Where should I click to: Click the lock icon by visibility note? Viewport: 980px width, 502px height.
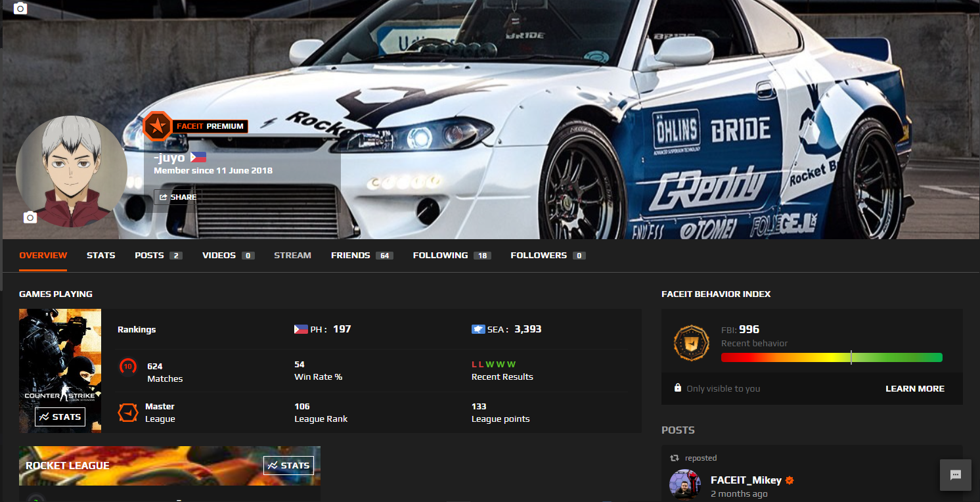[678, 388]
